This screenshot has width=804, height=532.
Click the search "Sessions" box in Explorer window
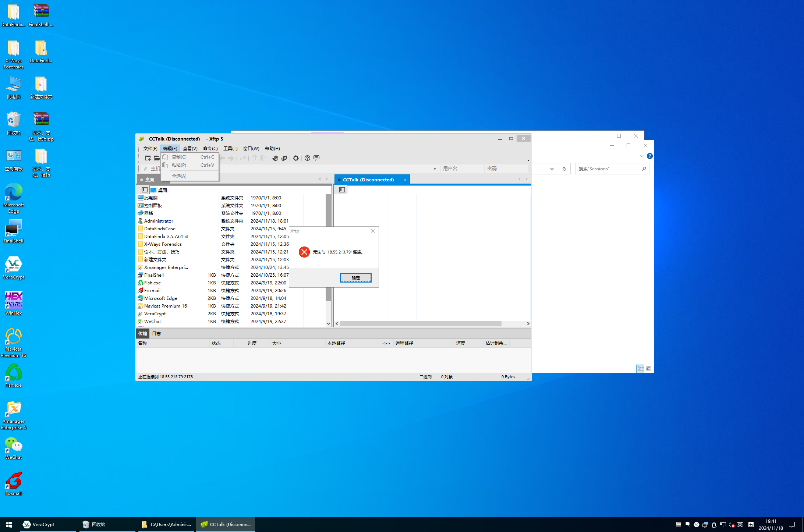click(x=612, y=169)
